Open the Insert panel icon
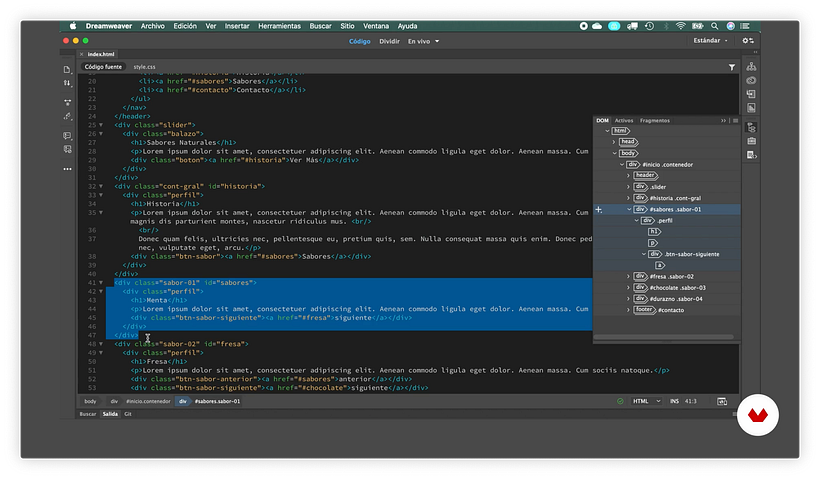This screenshot has height=479, width=820. tap(751, 94)
